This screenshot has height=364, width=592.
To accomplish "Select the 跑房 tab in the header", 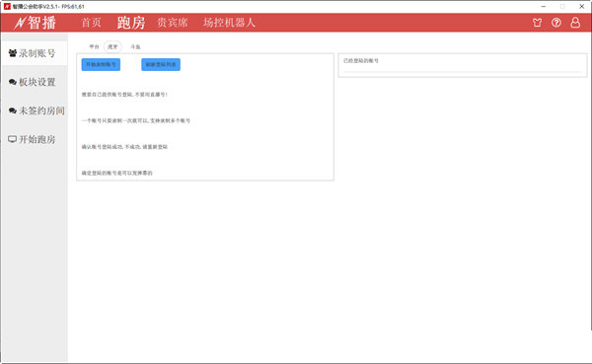I will click(x=131, y=23).
